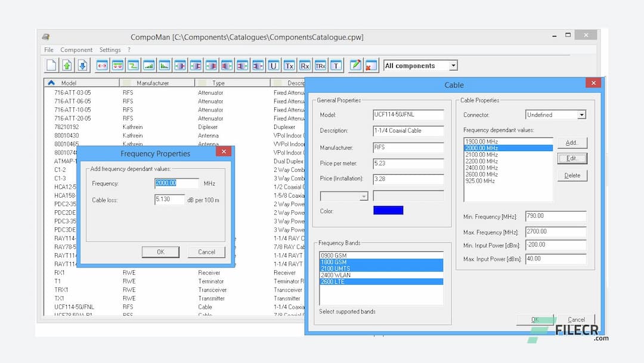Viewport: 644px width, 363px height.
Task: Create a new catalogue with the blank page icon
Action: pyautogui.click(x=51, y=65)
